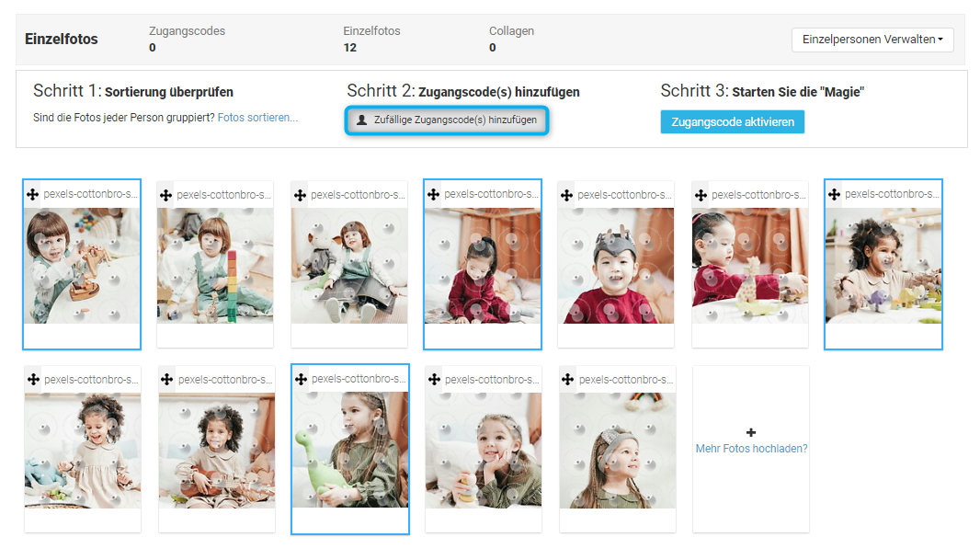The width and height of the screenshot is (980, 560).
Task: Select the photo of girl resting chin on hand
Action: (x=484, y=450)
